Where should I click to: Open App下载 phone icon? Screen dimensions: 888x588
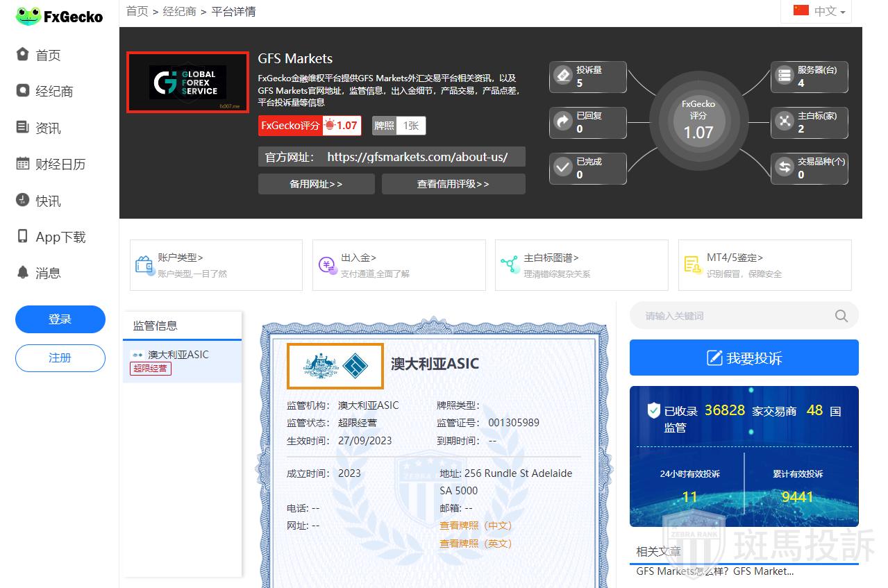click(x=23, y=237)
